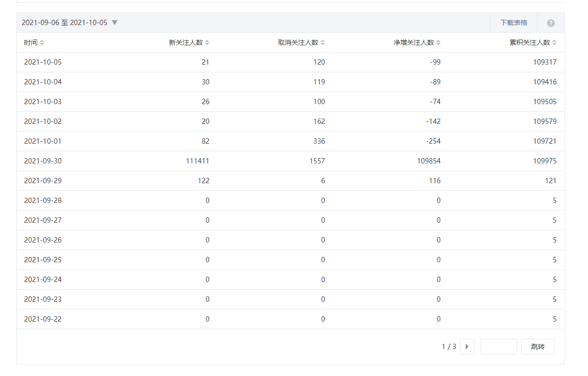
Task: Select the 2021-10-05 date cell
Action: (43, 62)
